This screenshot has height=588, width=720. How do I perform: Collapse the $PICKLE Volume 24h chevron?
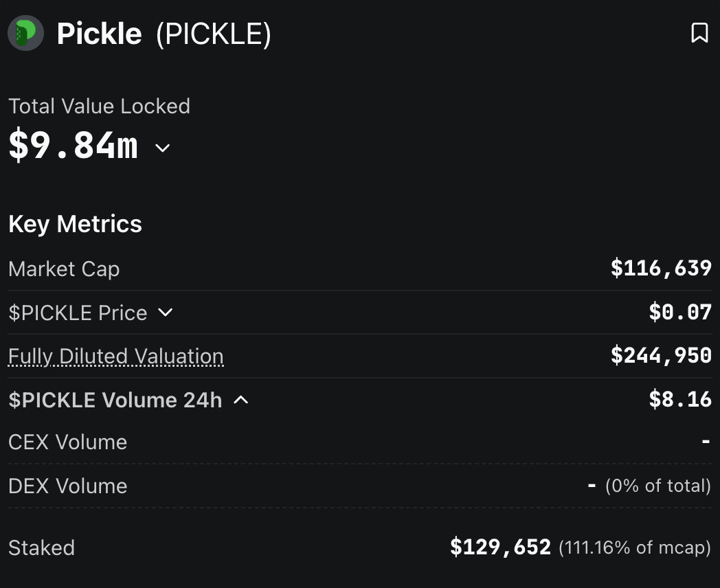click(x=241, y=400)
